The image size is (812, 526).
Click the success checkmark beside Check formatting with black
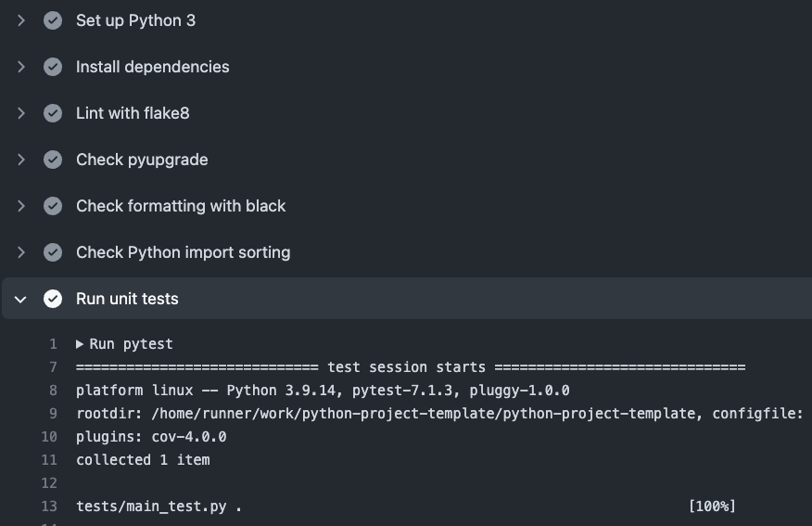53,206
